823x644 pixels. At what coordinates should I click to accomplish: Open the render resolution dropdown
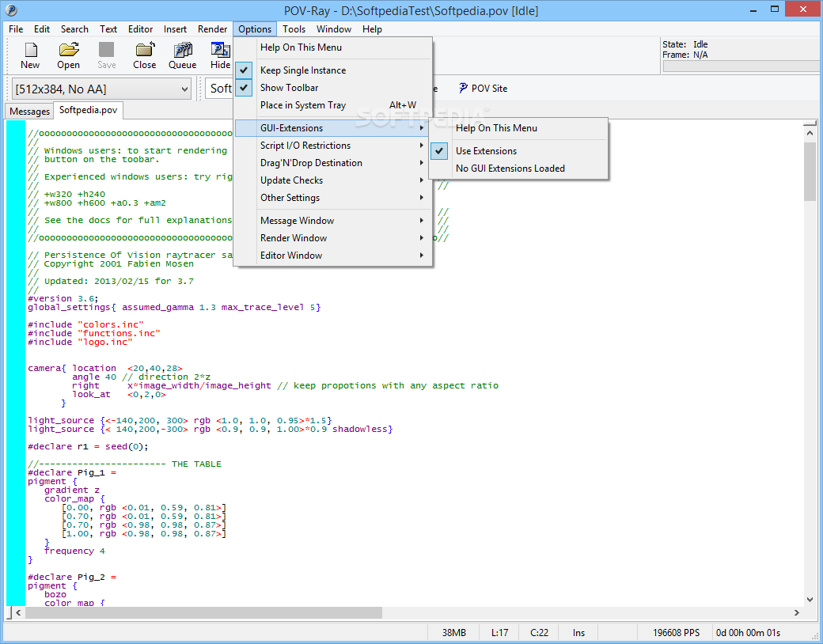pyautogui.click(x=102, y=89)
